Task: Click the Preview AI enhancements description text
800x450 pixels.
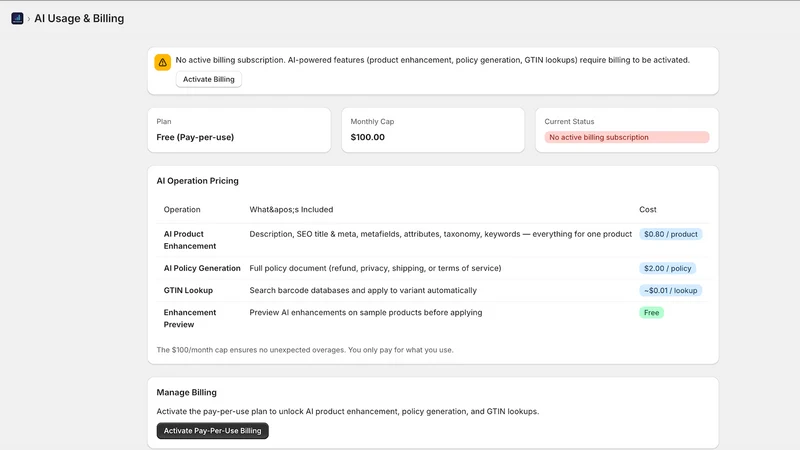Action: [x=365, y=313]
